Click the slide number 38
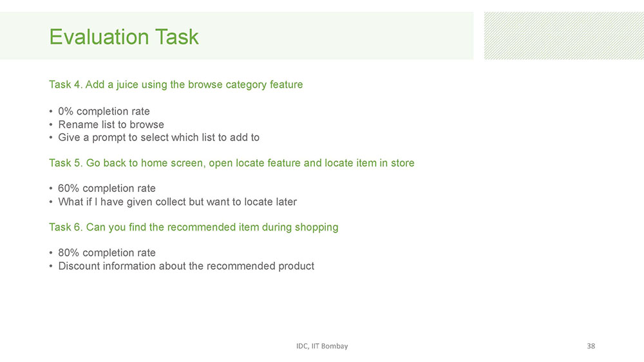This screenshot has height=362, width=644. click(x=591, y=346)
